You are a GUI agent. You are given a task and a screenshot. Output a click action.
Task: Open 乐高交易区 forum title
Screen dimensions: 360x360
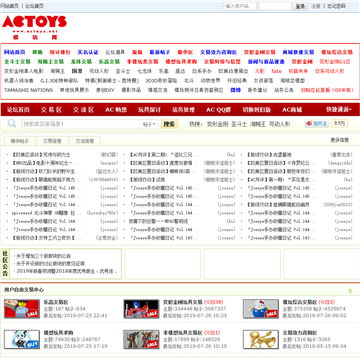56,302
